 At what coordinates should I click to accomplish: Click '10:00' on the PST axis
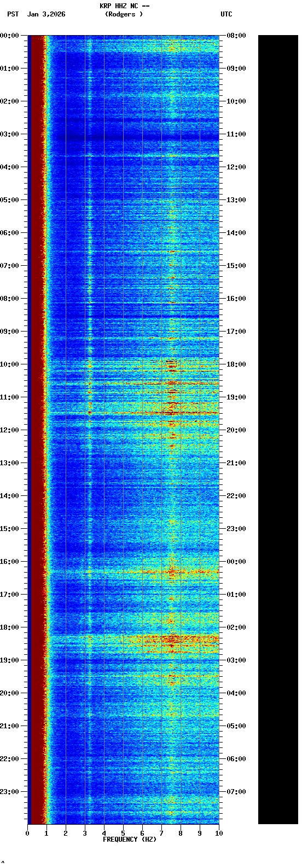coord(10,364)
